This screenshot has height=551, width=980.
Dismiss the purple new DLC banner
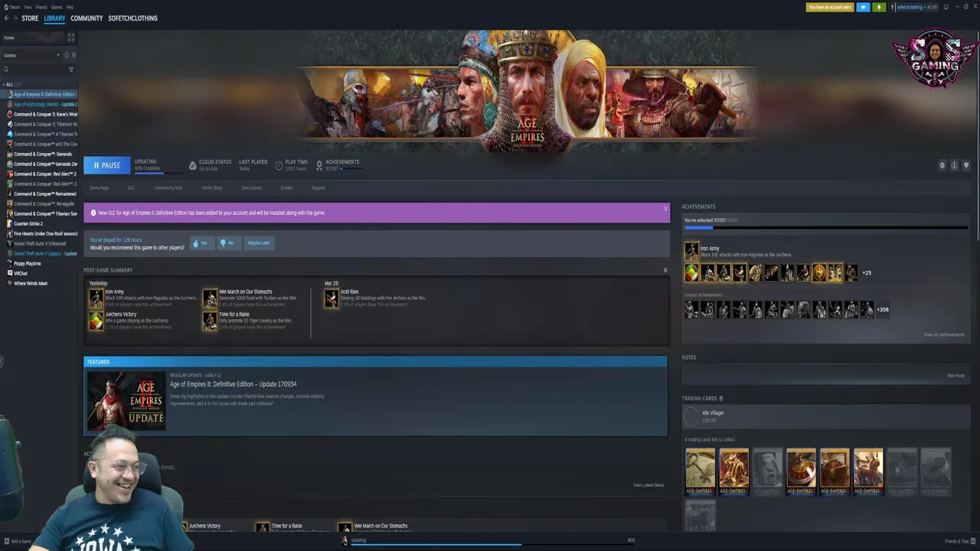tap(665, 208)
